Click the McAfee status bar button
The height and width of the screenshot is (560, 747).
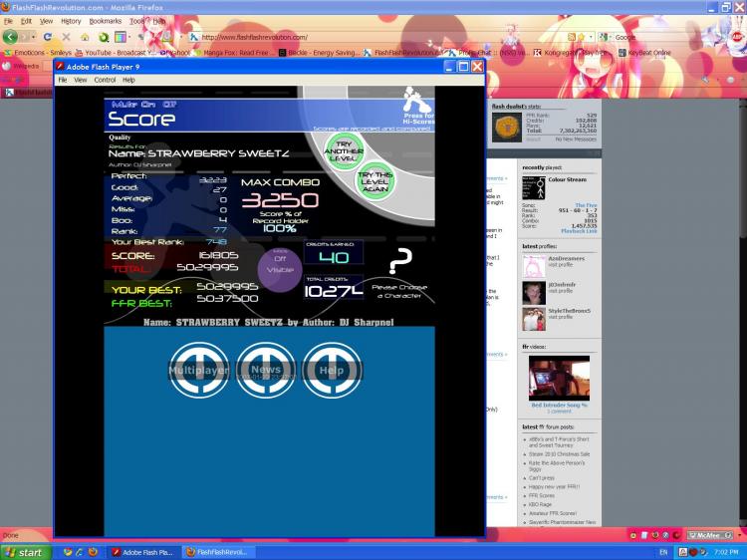pos(710,536)
